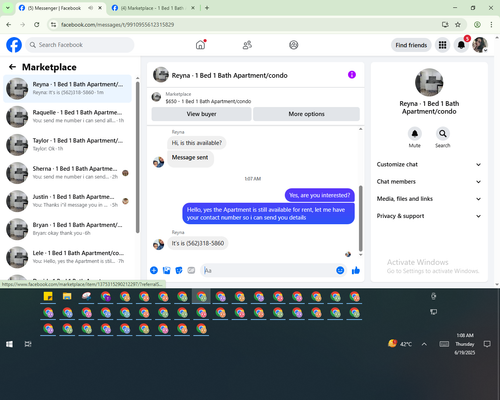Go back with the browser back arrow
This screenshot has width=500, height=400.
pos(9,24)
